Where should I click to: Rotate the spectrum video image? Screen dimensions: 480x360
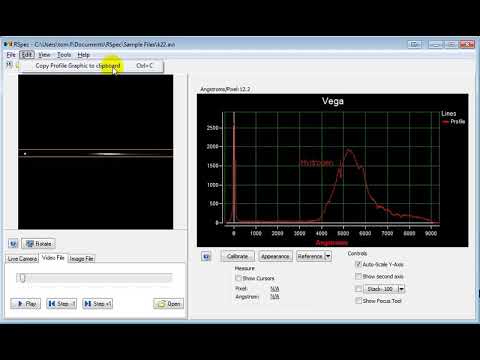(x=39, y=244)
